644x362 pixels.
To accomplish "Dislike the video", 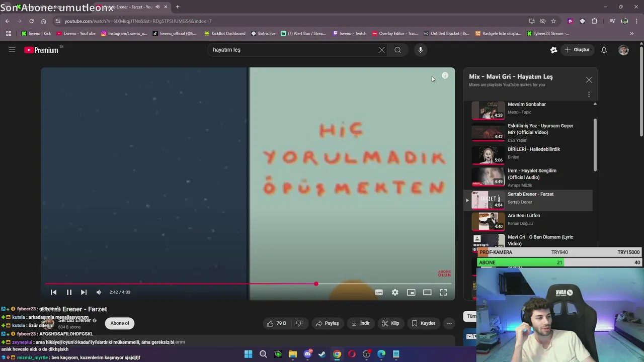I will coord(299,323).
